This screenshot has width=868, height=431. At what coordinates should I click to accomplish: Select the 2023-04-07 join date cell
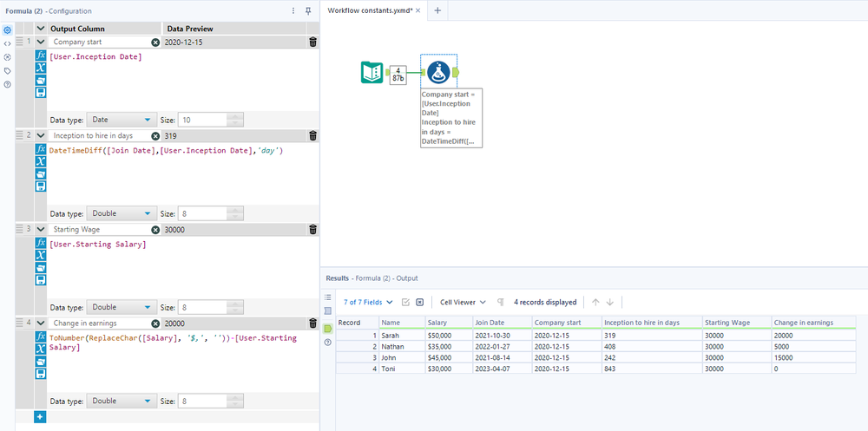(x=502, y=369)
